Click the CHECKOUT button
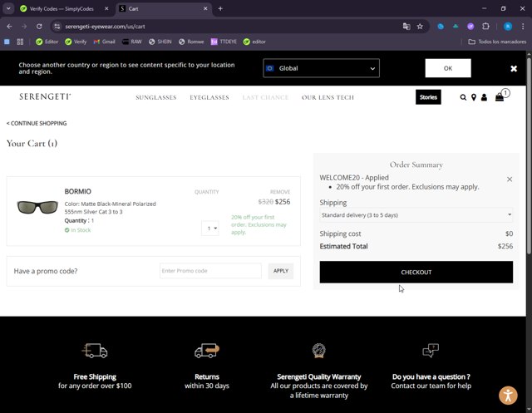This screenshot has width=532, height=413. coord(416,272)
